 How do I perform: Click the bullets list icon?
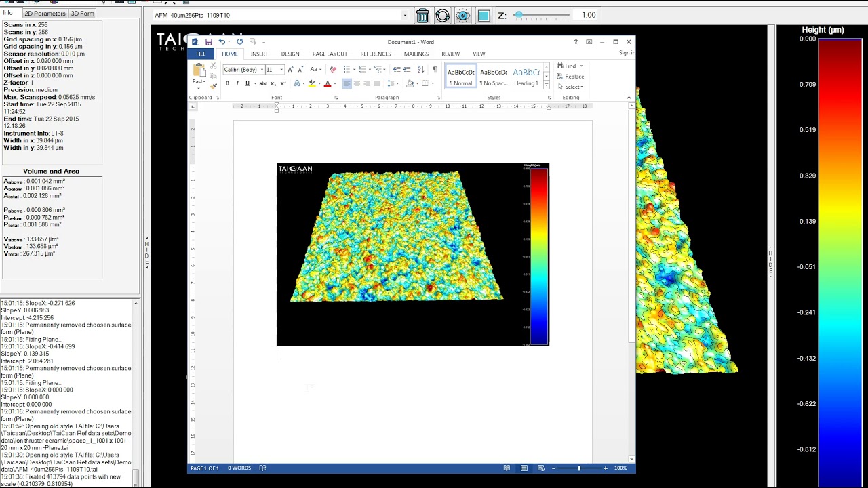point(348,69)
